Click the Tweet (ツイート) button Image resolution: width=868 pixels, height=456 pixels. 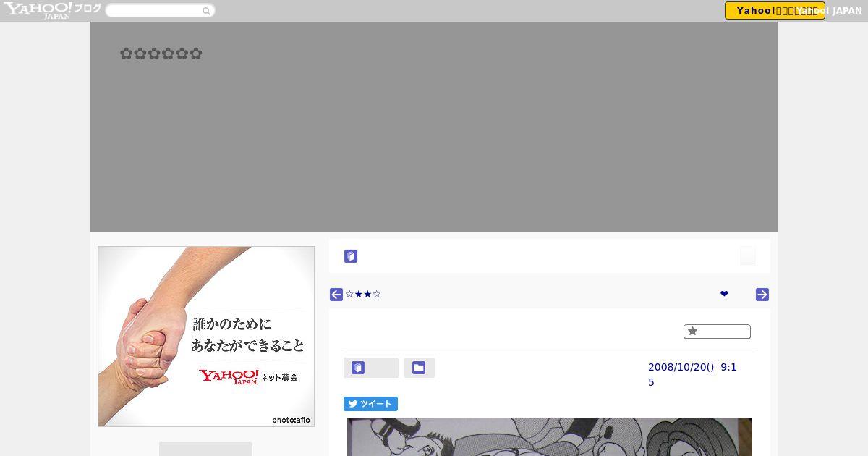(370, 404)
